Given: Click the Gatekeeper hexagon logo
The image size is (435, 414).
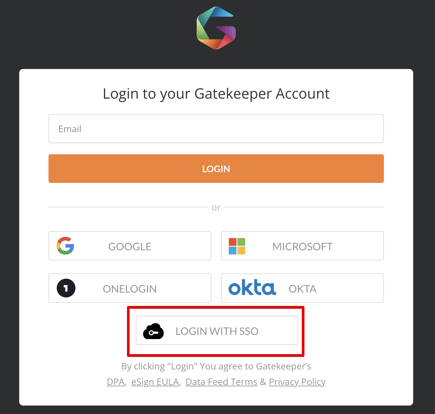Looking at the screenshot, I should pyautogui.click(x=216, y=28).
